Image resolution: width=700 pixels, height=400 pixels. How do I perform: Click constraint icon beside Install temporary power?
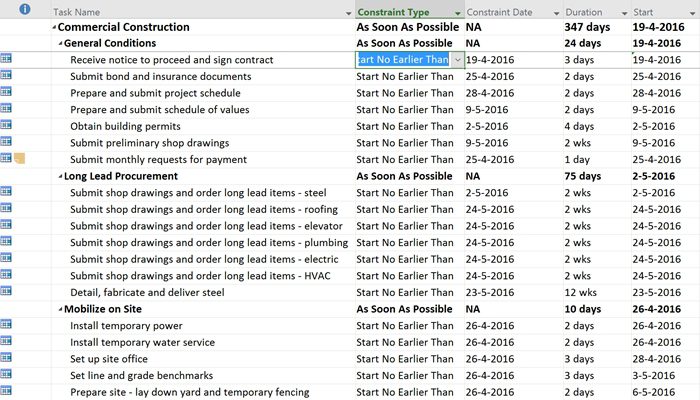coord(6,324)
